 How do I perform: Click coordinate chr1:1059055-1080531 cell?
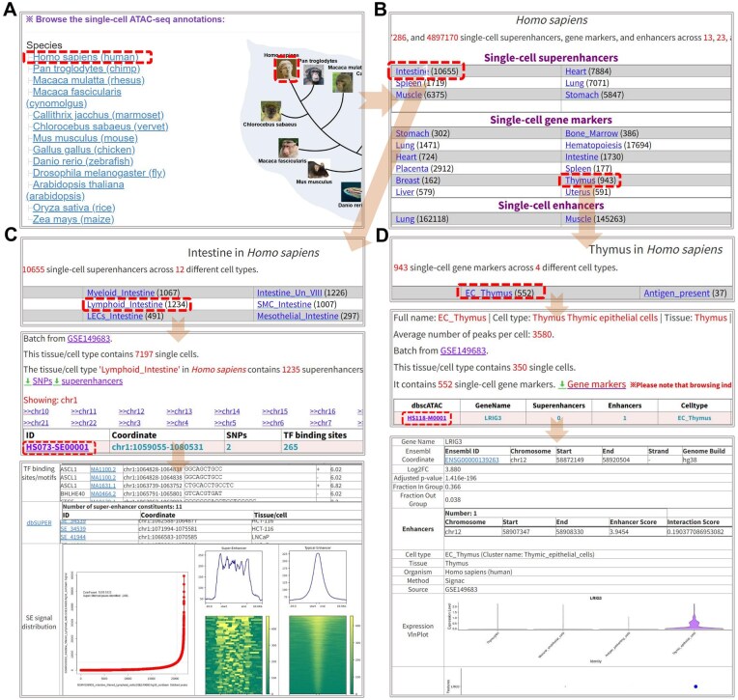157,447
